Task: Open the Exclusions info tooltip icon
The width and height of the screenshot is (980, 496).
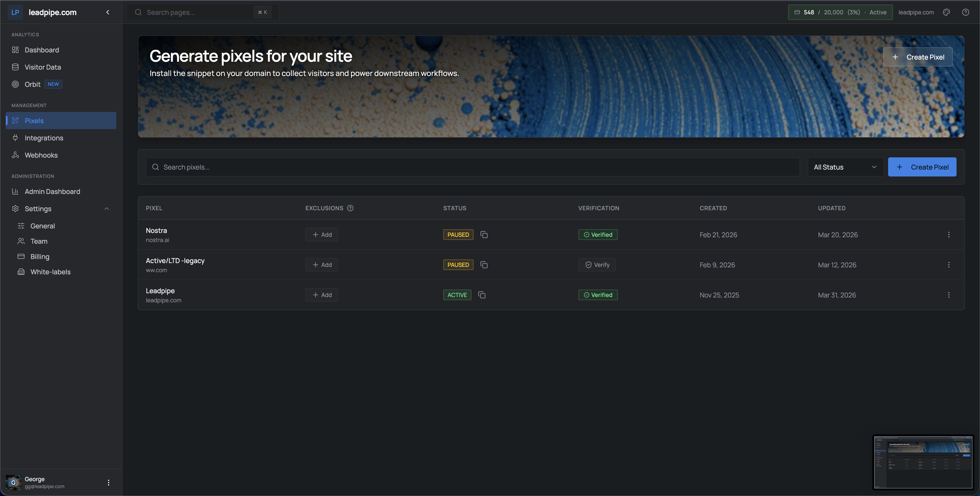Action: [x=350, y=208]
